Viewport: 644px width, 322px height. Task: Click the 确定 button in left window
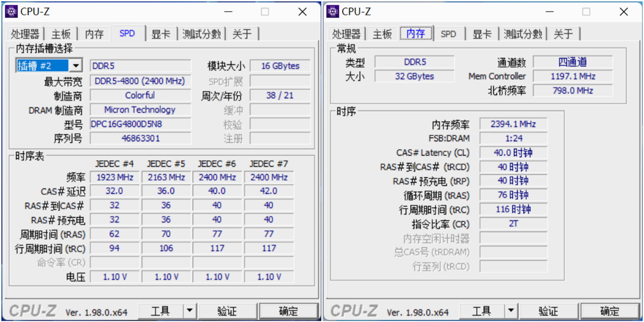pyautogui.click(x=288, y=311)
